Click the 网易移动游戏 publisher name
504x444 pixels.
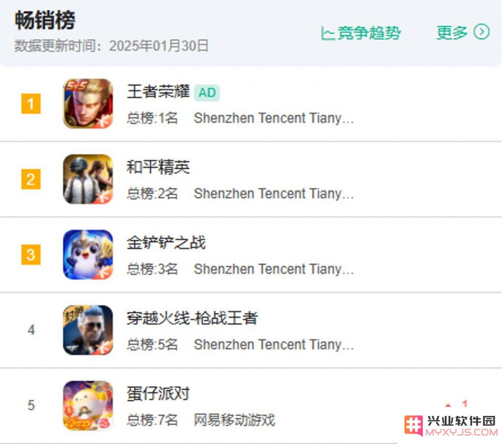coord(234,420)
